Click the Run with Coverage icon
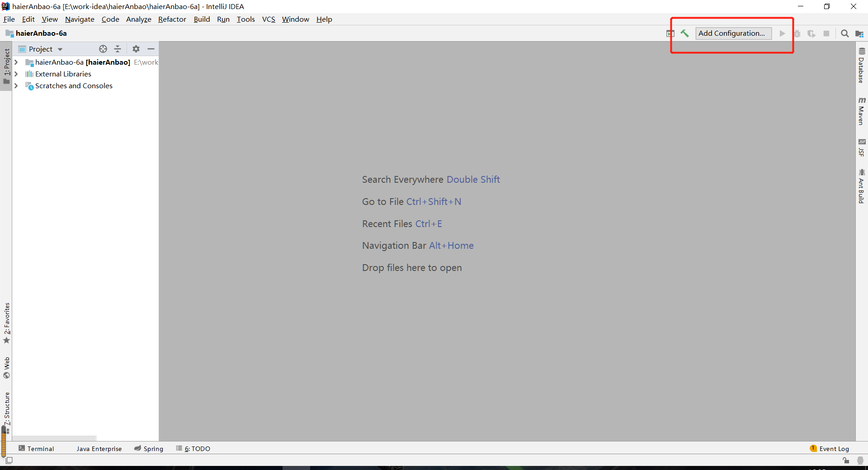Image resolution: width=868 pixels, height=470 pixels. (811, 33)
